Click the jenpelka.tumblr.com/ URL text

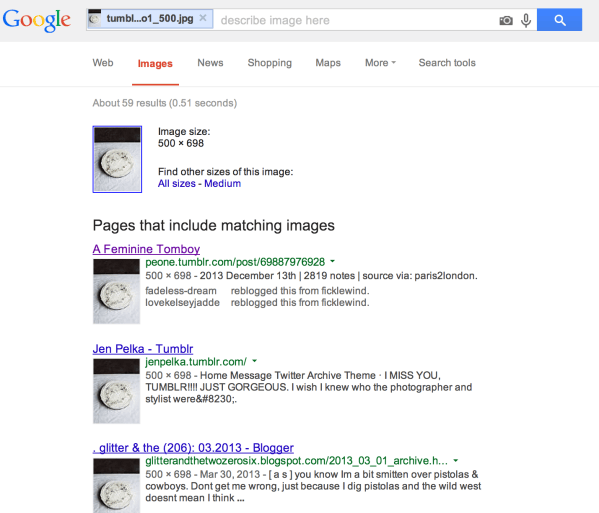(x=196, y=362)
